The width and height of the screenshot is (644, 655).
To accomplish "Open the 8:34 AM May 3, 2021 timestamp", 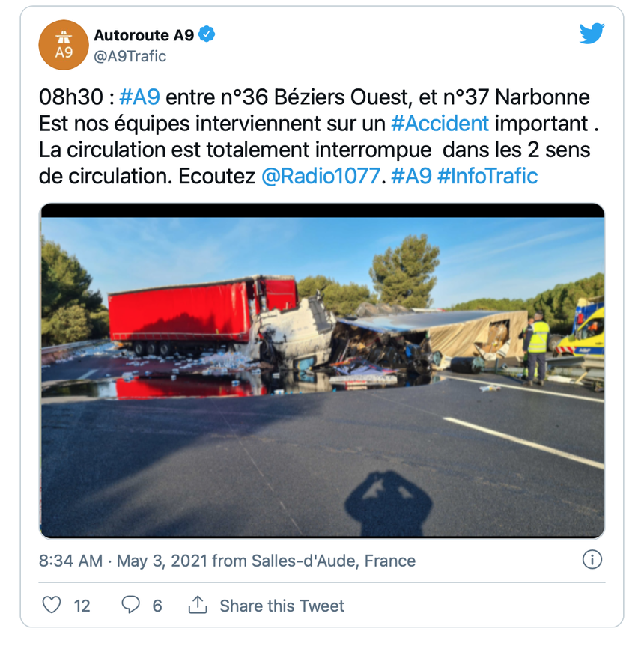I will coord(124,561).
